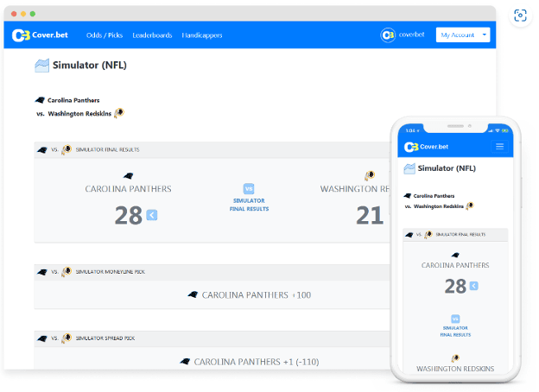Click the blue arrow badge beside phone score 28

[x=473, y=286]
